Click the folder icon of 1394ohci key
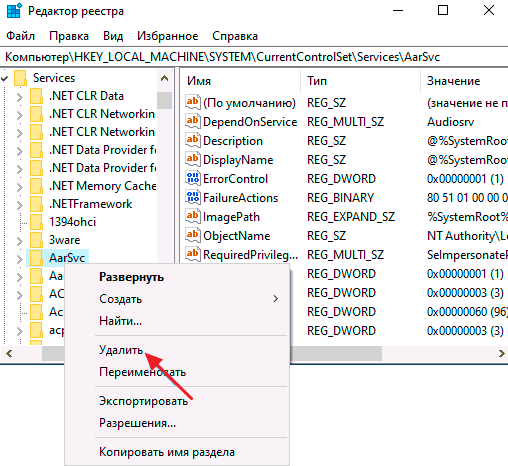 36,222
